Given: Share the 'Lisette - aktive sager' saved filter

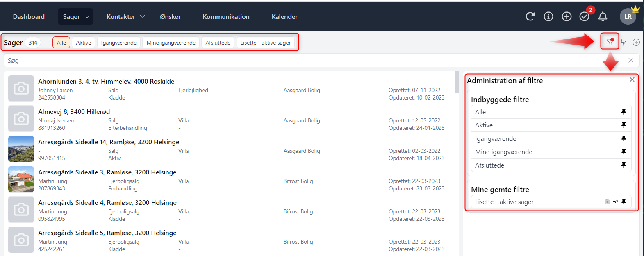Looking at the screenshot, I should (615, 202).
